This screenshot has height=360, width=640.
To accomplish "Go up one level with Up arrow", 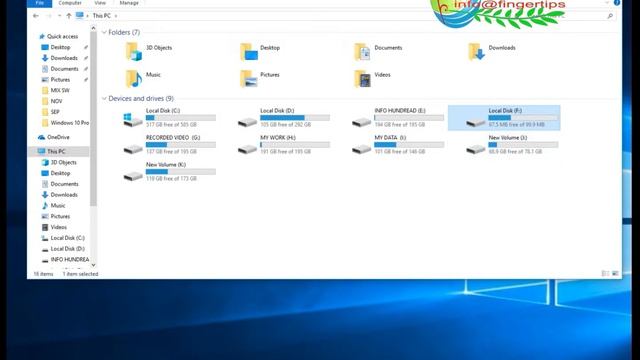I will (69, 16).
